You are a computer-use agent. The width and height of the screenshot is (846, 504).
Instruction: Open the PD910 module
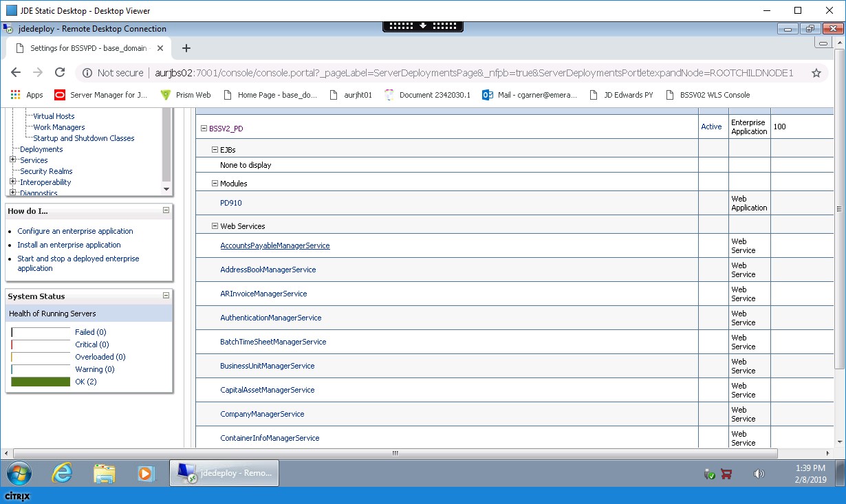231,203
